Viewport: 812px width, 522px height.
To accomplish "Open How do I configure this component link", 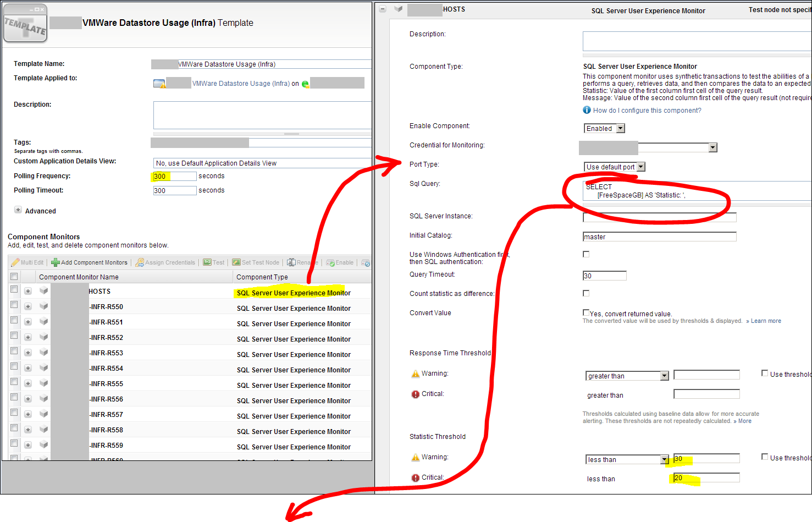I will (x=647, y=111).
